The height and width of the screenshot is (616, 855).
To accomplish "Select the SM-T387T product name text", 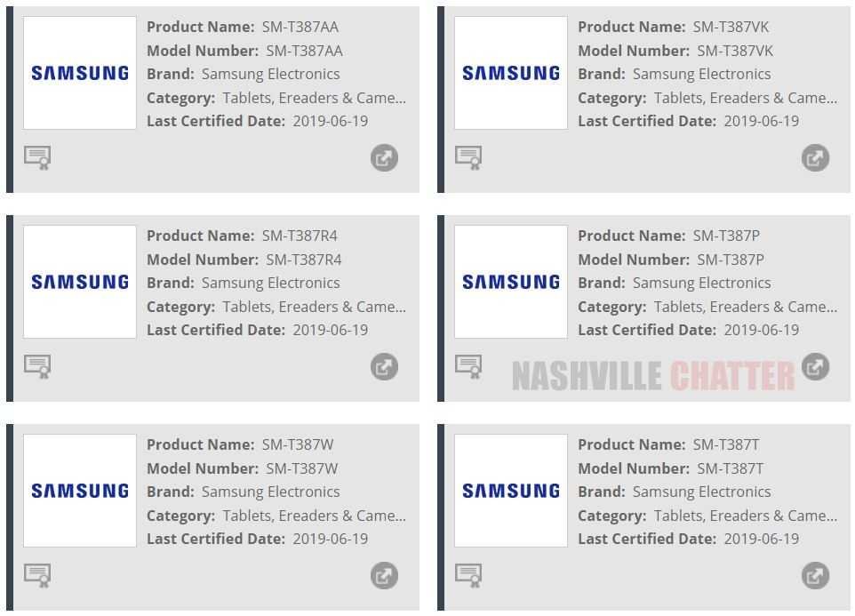I will click(x=726, y=444).
